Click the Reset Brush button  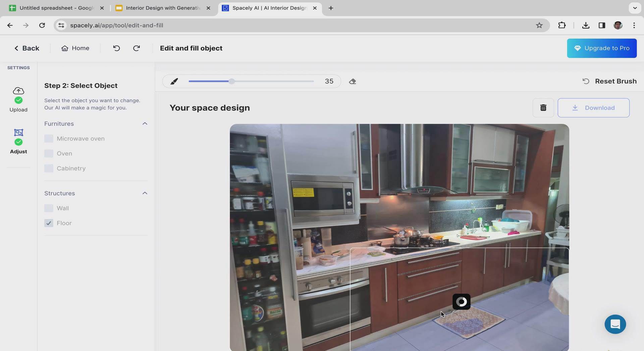point(609,81)
